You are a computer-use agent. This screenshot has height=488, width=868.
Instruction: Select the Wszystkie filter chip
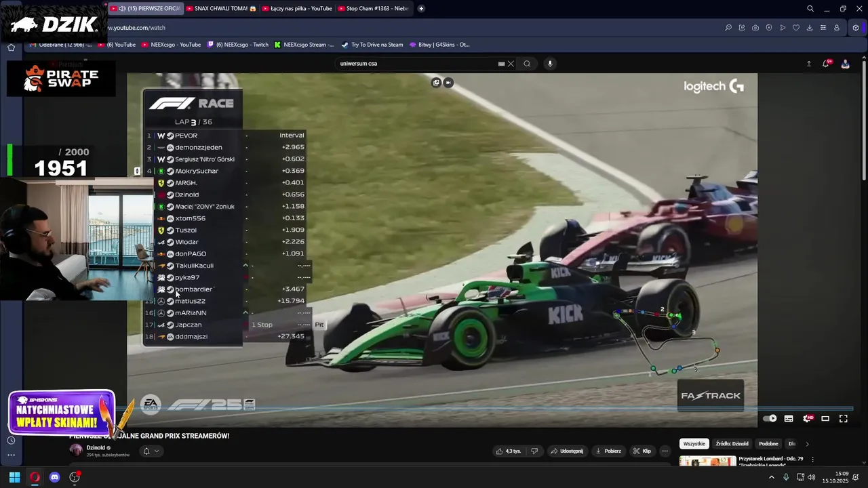[694, 444]
